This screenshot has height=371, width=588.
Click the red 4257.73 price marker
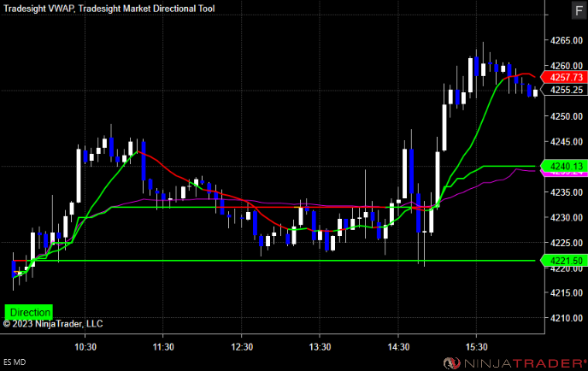click(x=563, y=77)
